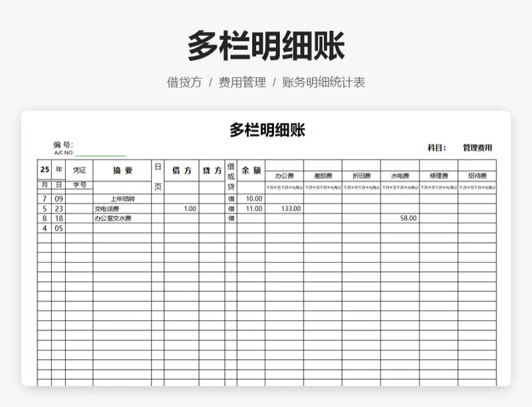Viewport: 532px width, 407px height.
Task: Click the month cell 4
Action: (45, 228)
